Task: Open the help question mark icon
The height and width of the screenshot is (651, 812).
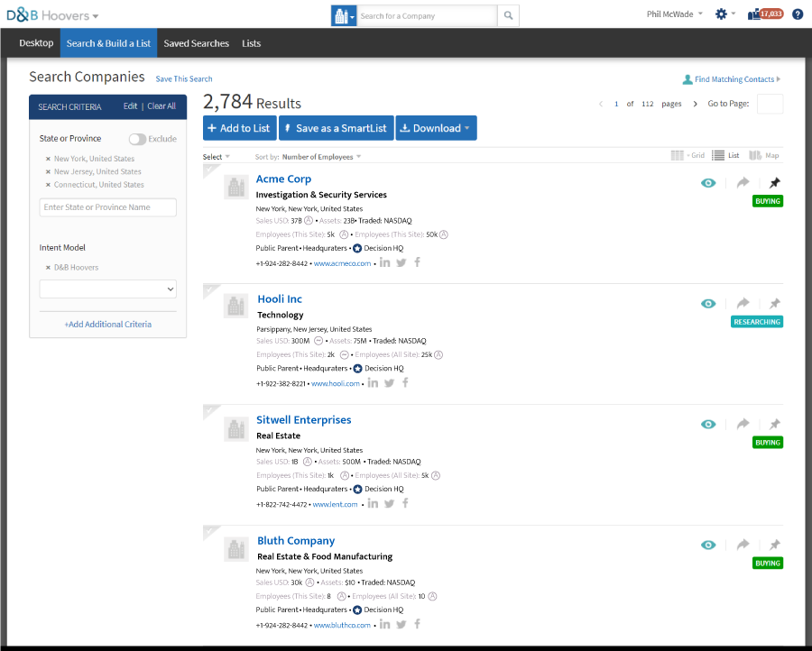Action: tap(798, 14)
